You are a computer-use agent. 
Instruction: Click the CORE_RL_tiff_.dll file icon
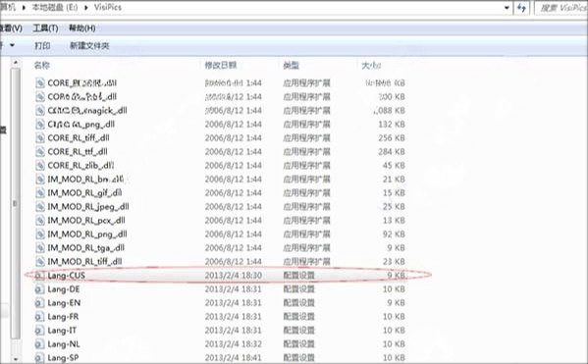coord(39,138)
